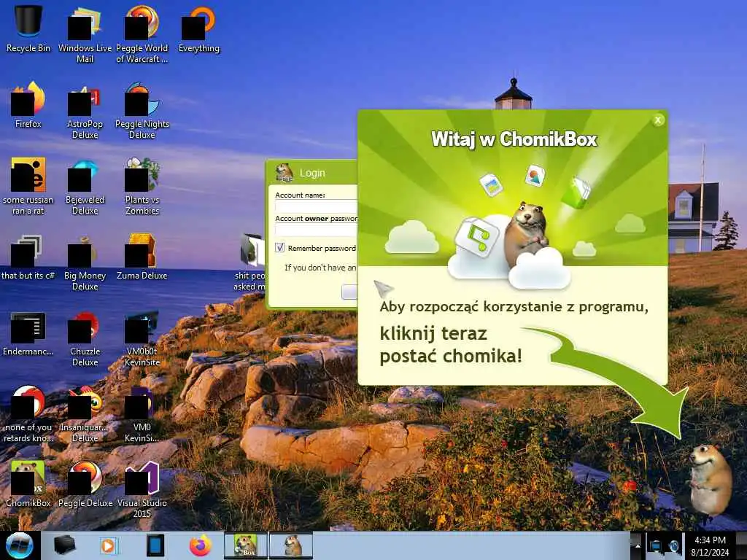The image size is (747, 560).
Task: Close the Witaj w ChomikBox welcome popup
Action: (x=658, y=120)
